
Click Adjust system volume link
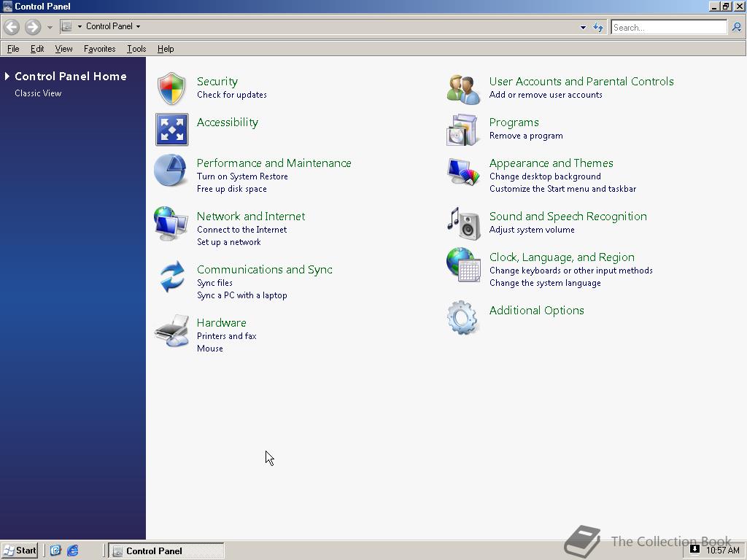(x=532, y=230)
